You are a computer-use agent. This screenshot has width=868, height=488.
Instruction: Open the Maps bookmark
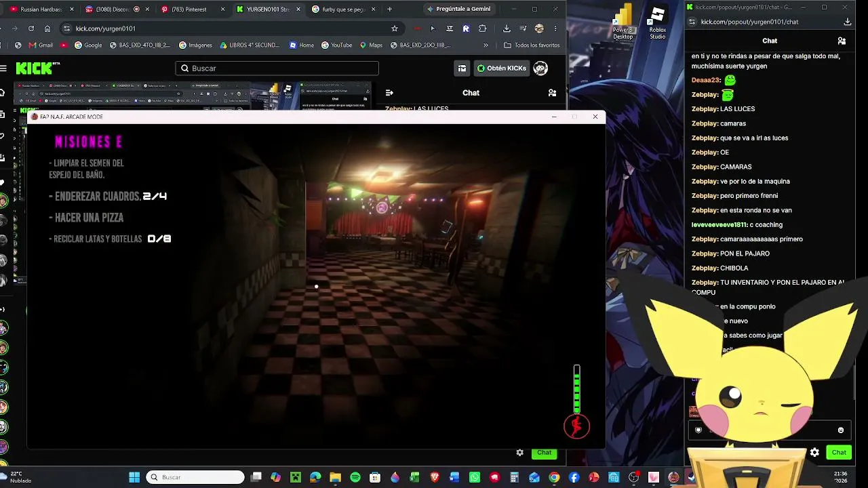371,45
